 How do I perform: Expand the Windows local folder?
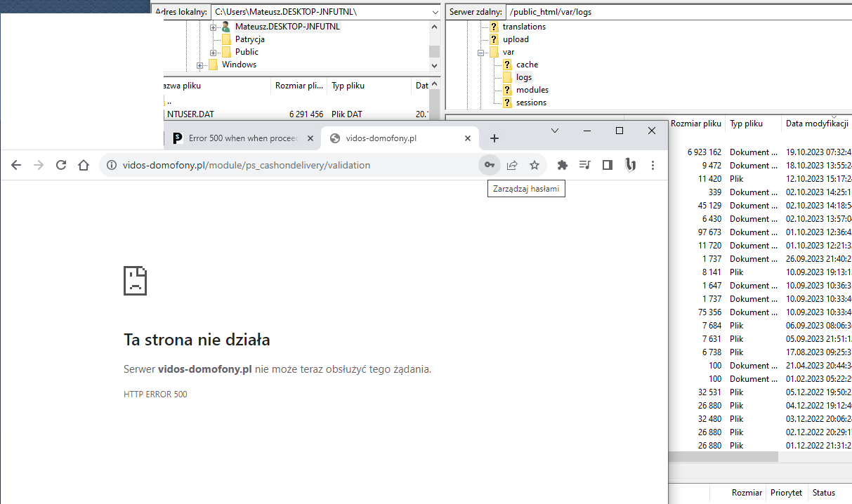tap(199, 65)
